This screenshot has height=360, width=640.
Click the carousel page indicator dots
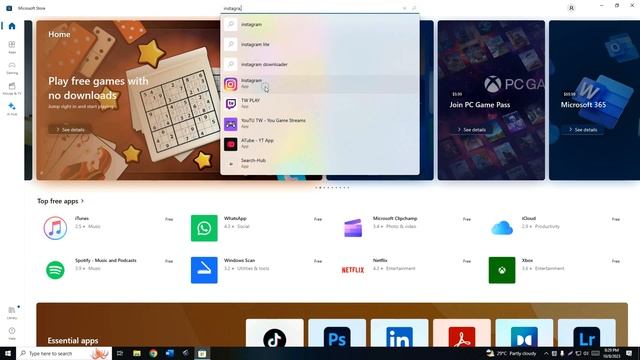tap(332, 188)
